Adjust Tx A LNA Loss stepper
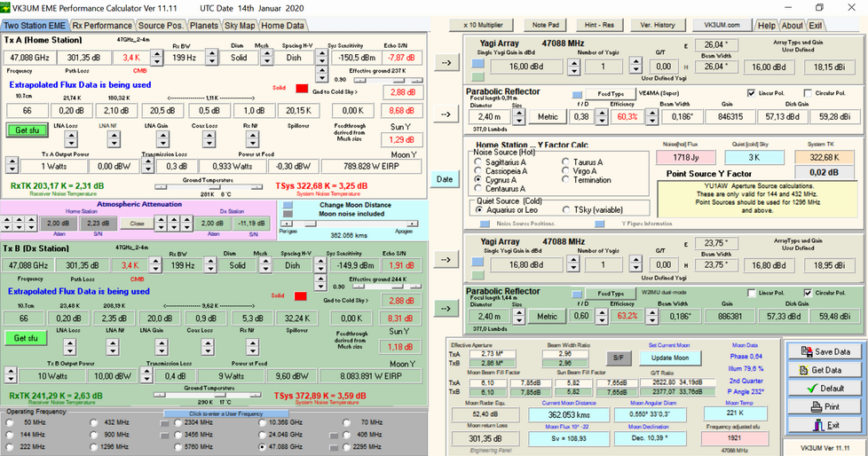 [70, 139]
